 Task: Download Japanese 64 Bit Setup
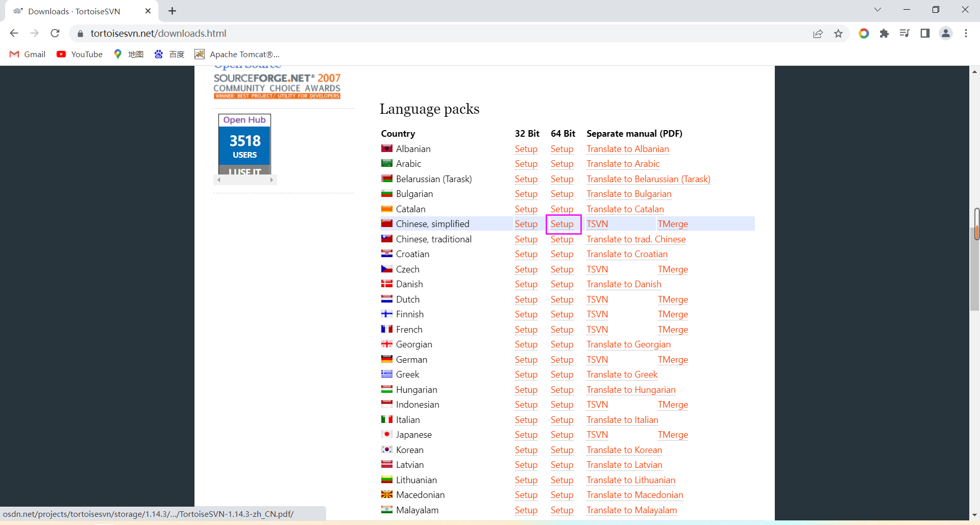click(x=562, y=435)
